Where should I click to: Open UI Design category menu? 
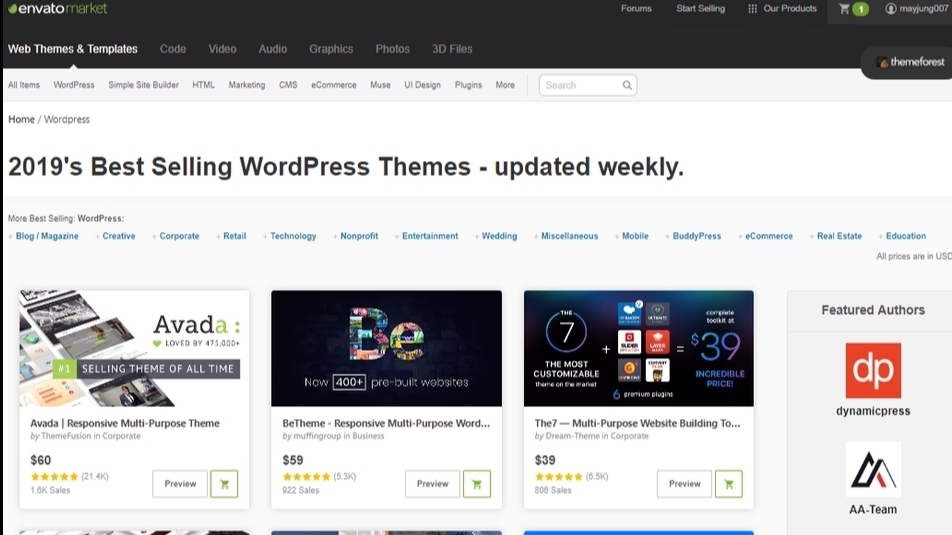click(x=423, y=85)
